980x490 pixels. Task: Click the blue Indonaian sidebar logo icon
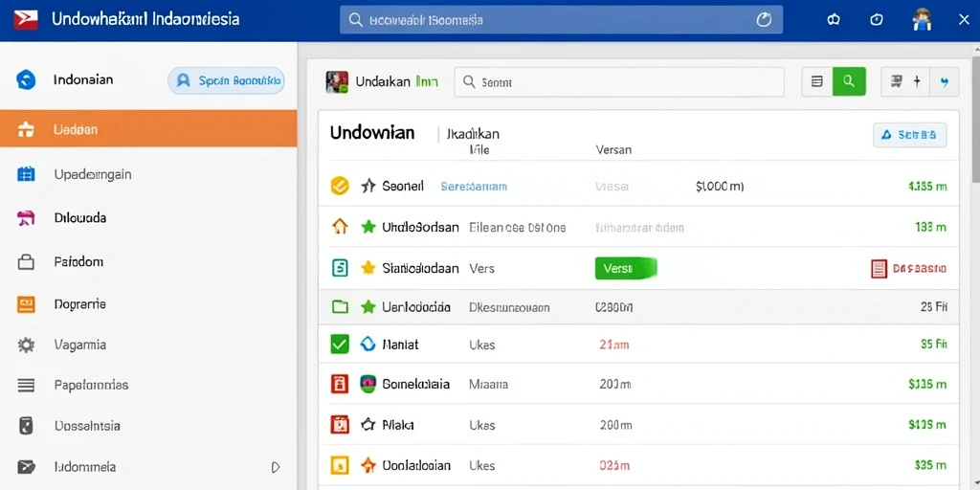[x=26, y=80]
